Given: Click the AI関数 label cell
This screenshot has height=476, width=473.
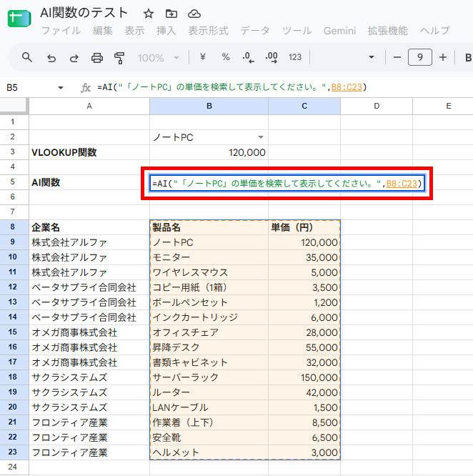Looking at the screenshot, I should tap(89, 182).
